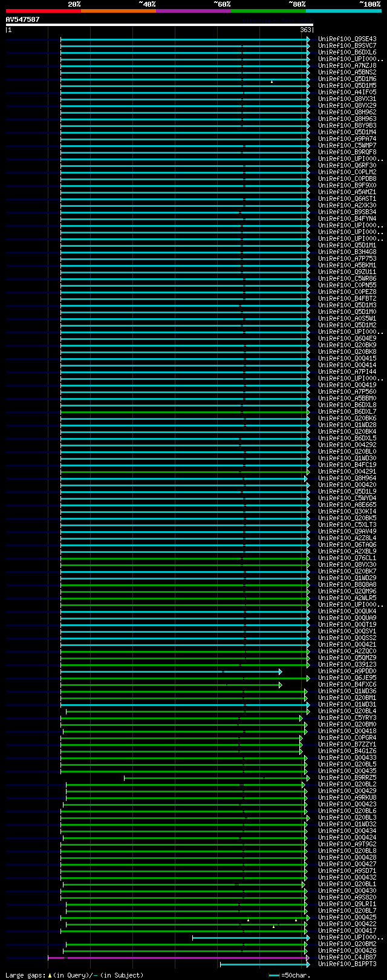Select the UniRef100_Q9ZU11 label

[347, 272]
